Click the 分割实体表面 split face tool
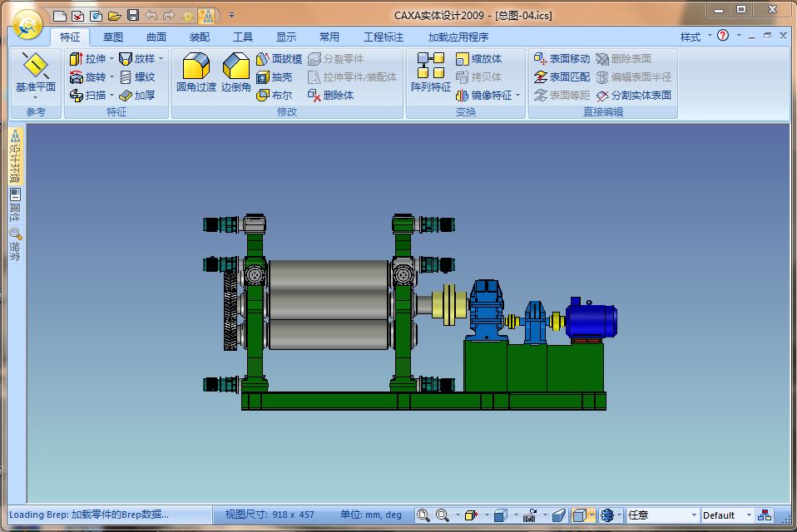 click(633, 96)
